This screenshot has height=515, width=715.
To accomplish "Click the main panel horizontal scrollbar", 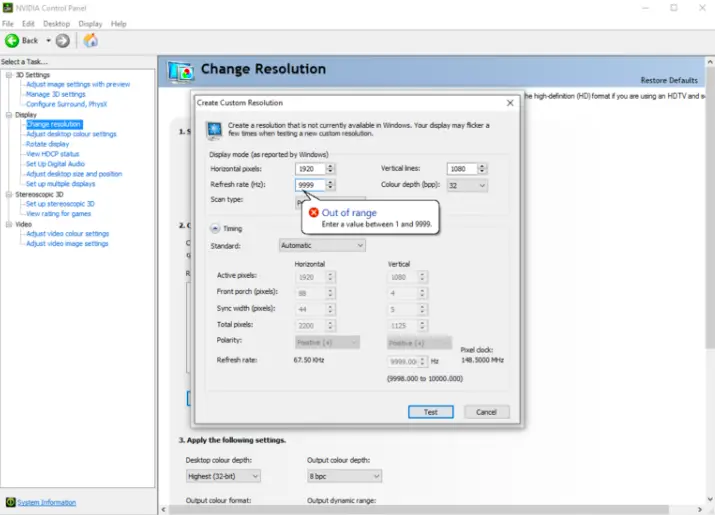I will coord(419,510).
